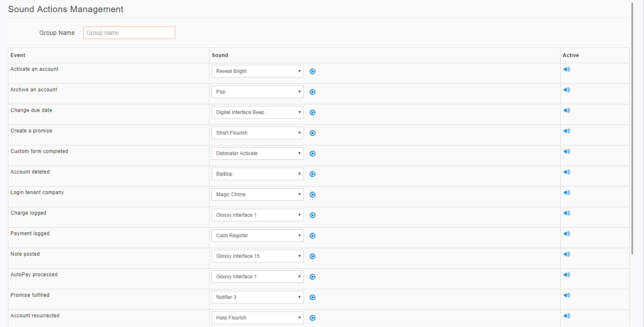Toggle active speaker for Charge logged
Viewport: 644px width, 327px height.
pos(566,213)
